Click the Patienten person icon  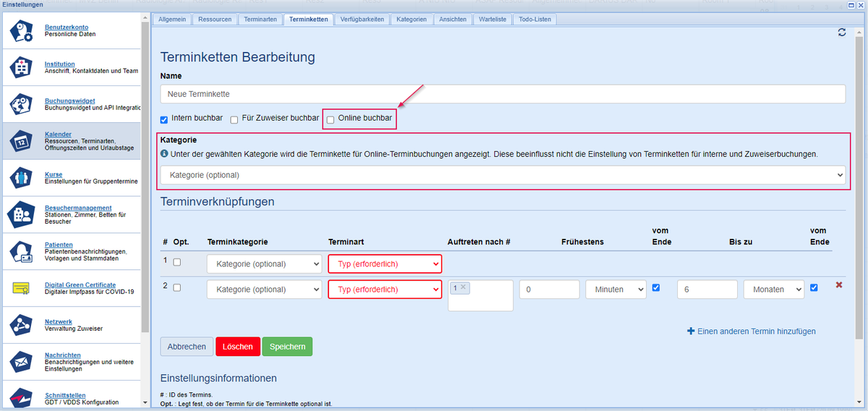[21, 252]
